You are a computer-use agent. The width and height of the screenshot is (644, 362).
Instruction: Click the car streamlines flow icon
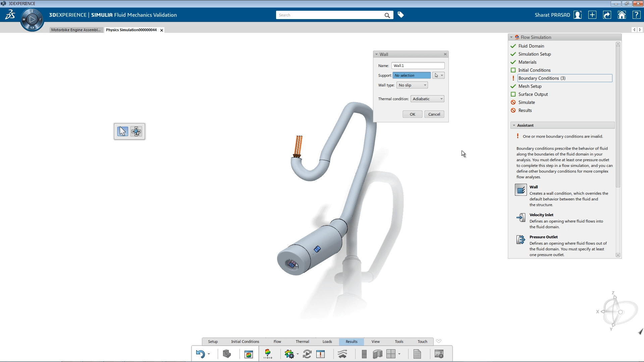tap(342, 354)
